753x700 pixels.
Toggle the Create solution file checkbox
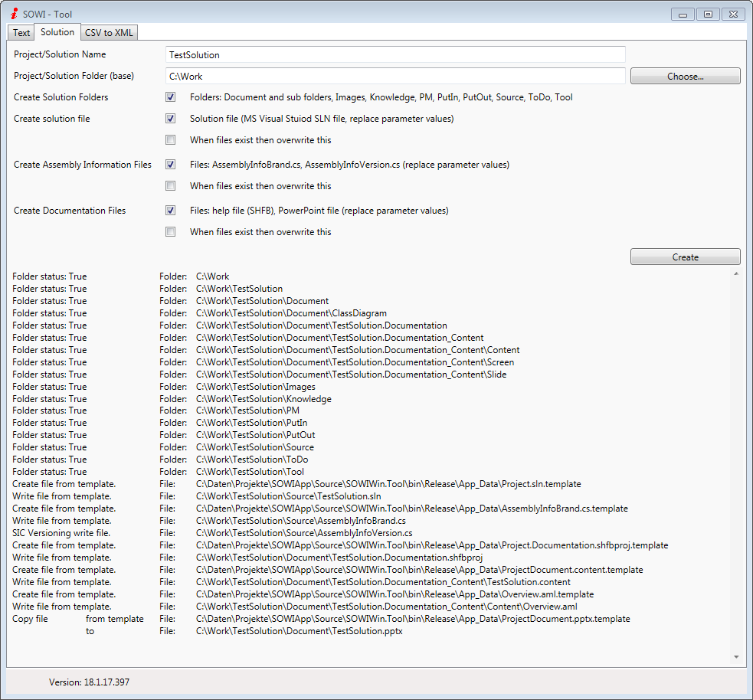tap(171, 118)
